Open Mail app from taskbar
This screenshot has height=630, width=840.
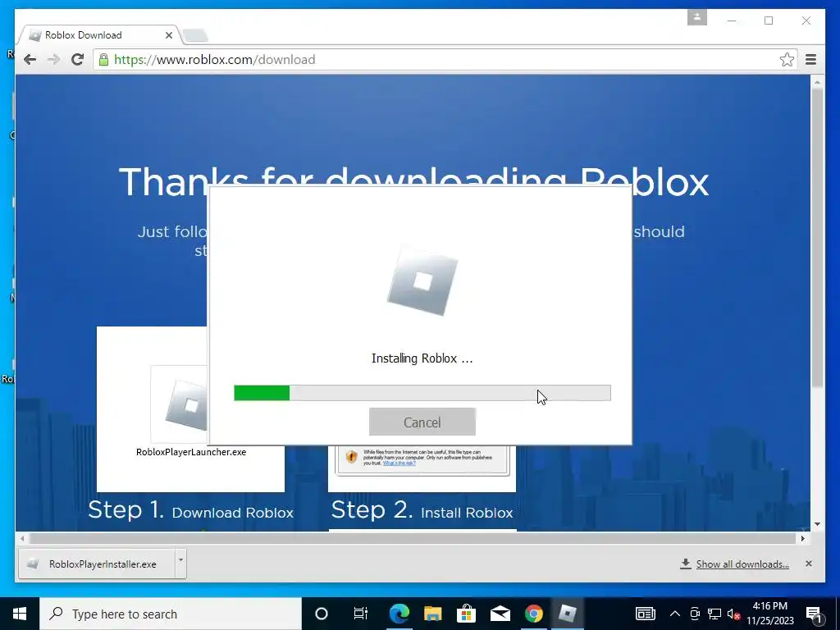500,614
